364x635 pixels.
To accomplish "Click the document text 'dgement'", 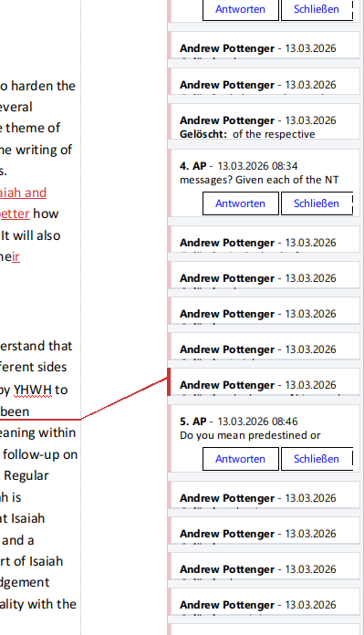I will (25, 582).
